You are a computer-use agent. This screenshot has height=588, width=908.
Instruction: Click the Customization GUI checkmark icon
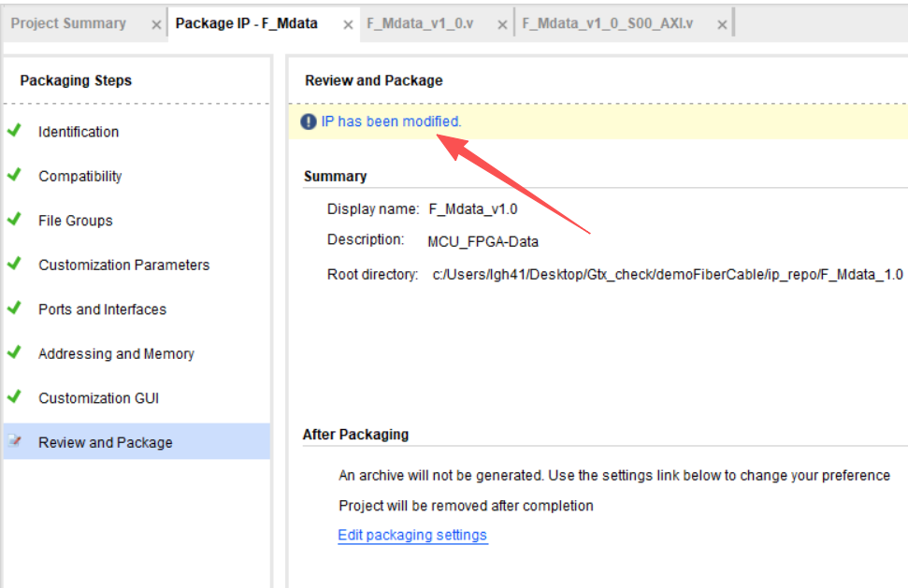coord(14,397)
